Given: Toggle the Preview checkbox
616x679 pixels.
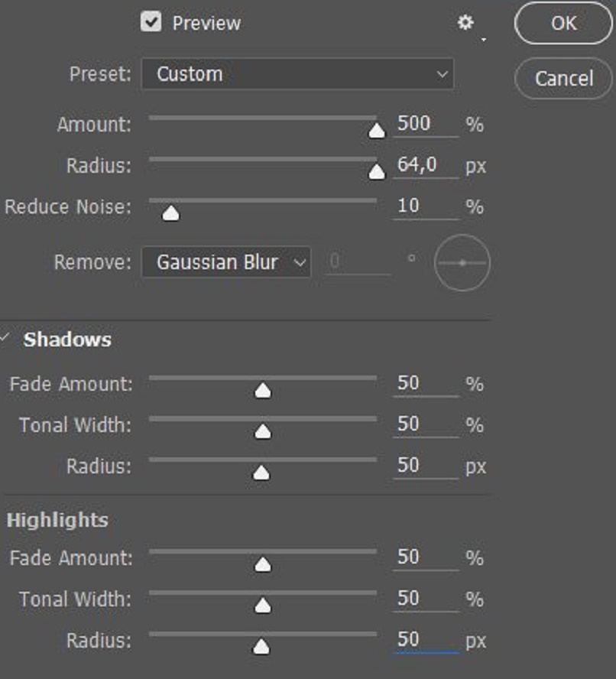Looking at the screenshot, I should (x=151, y=22).
